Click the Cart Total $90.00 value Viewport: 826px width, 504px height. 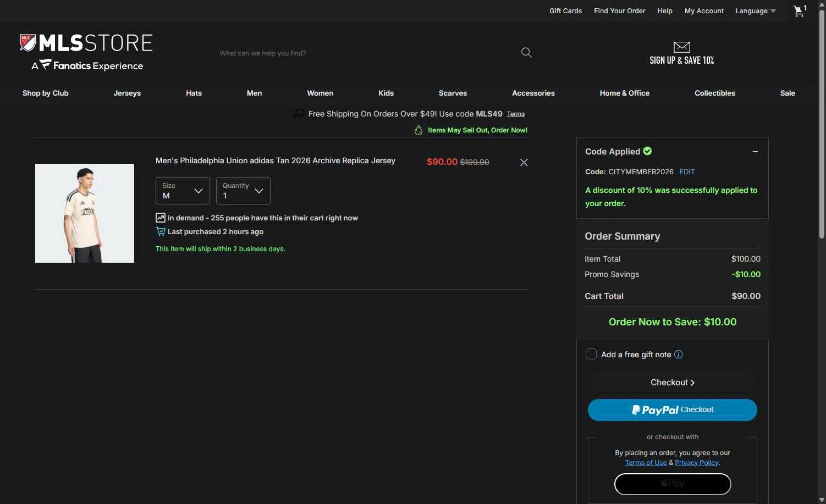click(x=746, y=296)
